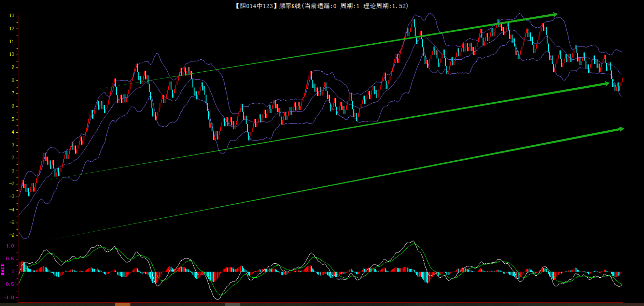644x306 pixels.
Task: Click the gray segment in the bottom bar
Action: coord(233,304)
